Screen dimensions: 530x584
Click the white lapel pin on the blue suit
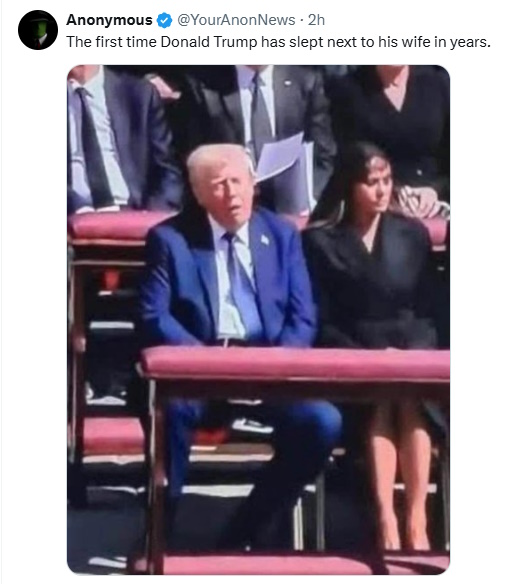(264, 239)
